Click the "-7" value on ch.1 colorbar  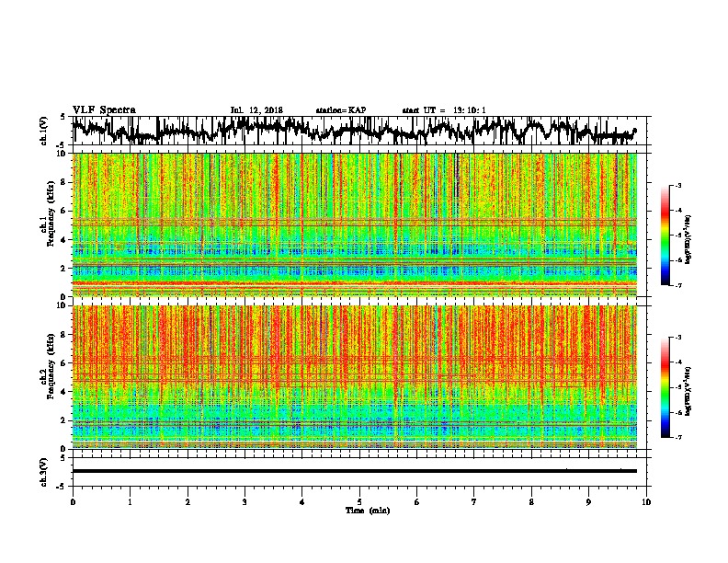(677, 285)
